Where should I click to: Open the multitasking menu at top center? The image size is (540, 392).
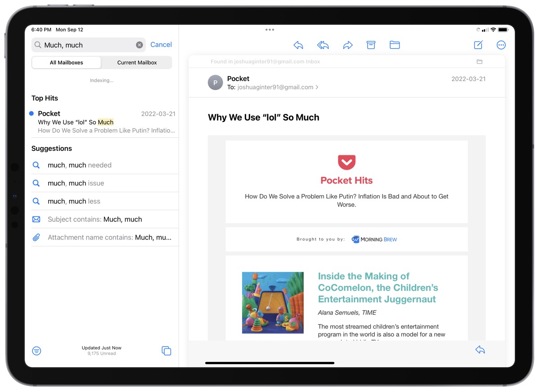point(270,29)
